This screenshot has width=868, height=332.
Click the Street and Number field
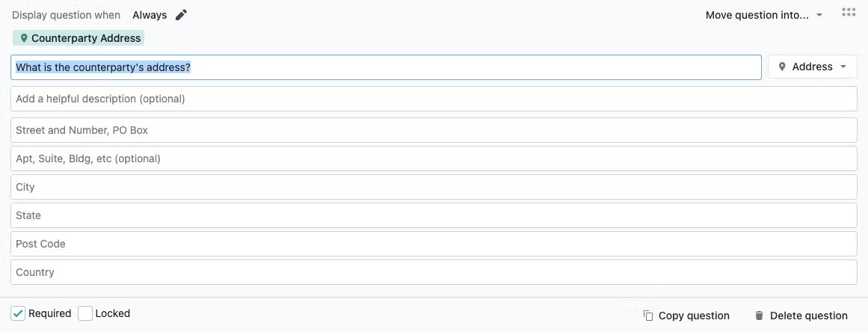434,130
